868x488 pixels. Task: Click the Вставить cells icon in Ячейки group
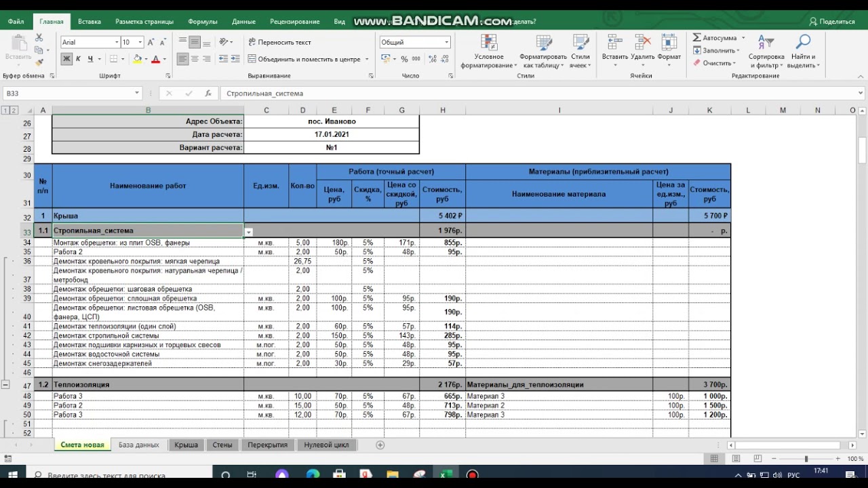point(615,43)
